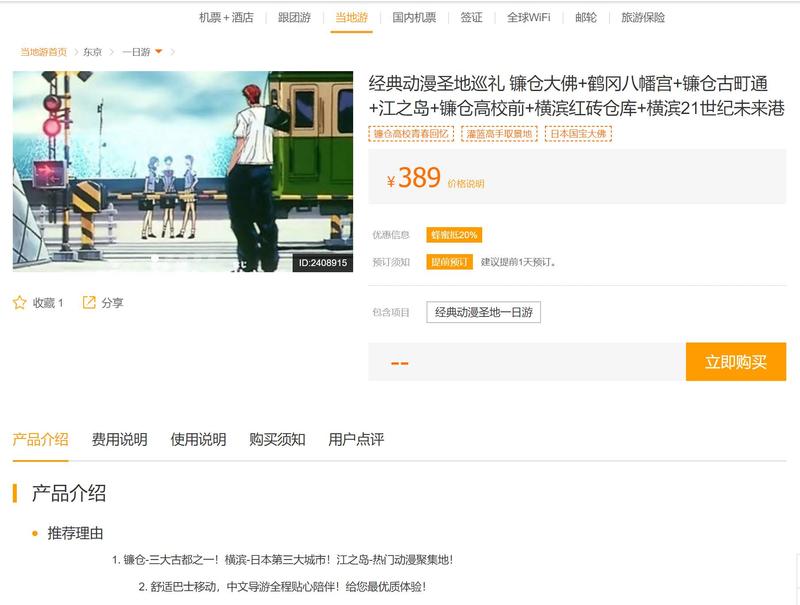Switch to the 使用说明 section tab
The width and height of the screenshot is (800, 605).
198,439
